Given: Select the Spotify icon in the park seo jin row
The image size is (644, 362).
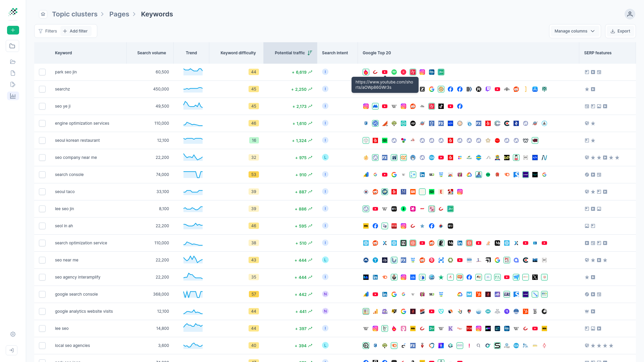Looking at the screenshot, I should 394,72.
